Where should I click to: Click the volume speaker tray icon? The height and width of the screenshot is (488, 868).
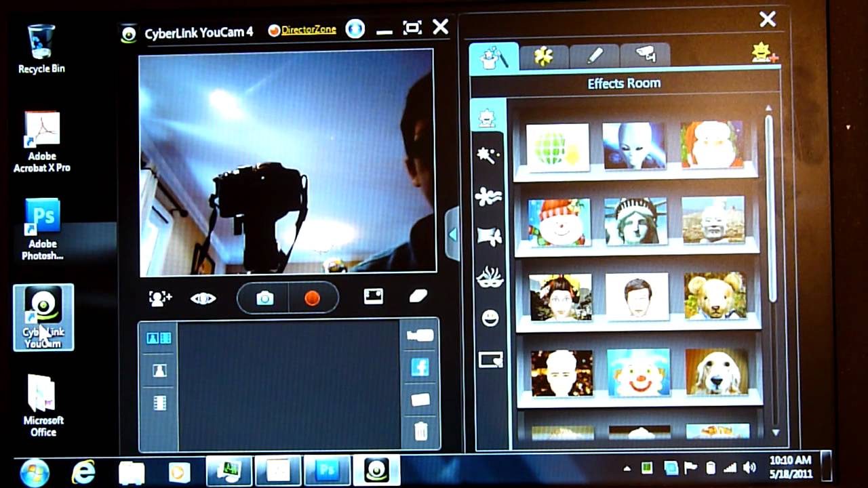pos(749,468)
